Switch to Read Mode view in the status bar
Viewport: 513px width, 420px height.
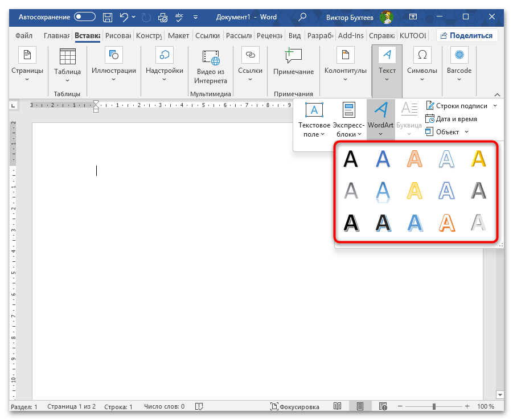click(338, 406)
